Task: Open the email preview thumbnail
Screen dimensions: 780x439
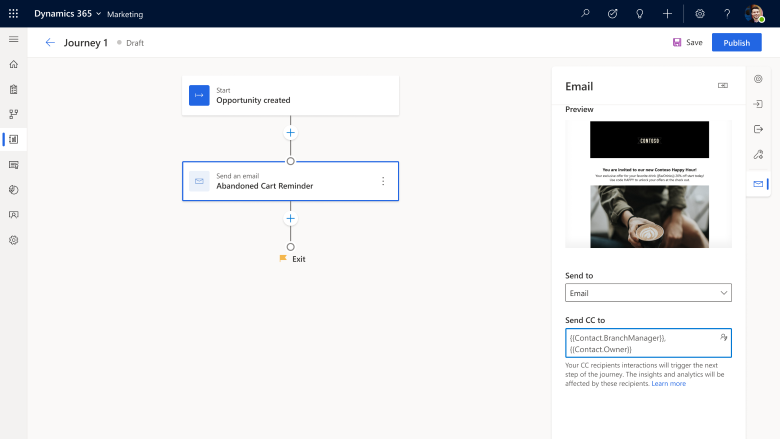Action: click(x=649, y=184)
